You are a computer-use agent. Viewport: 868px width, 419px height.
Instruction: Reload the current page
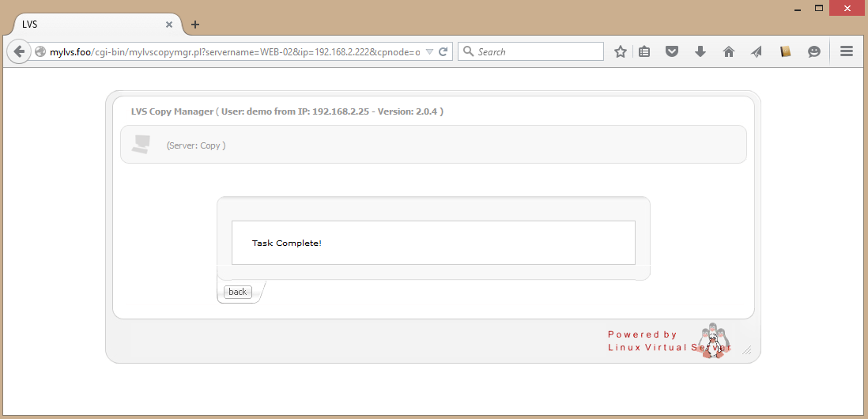point(443,52)
